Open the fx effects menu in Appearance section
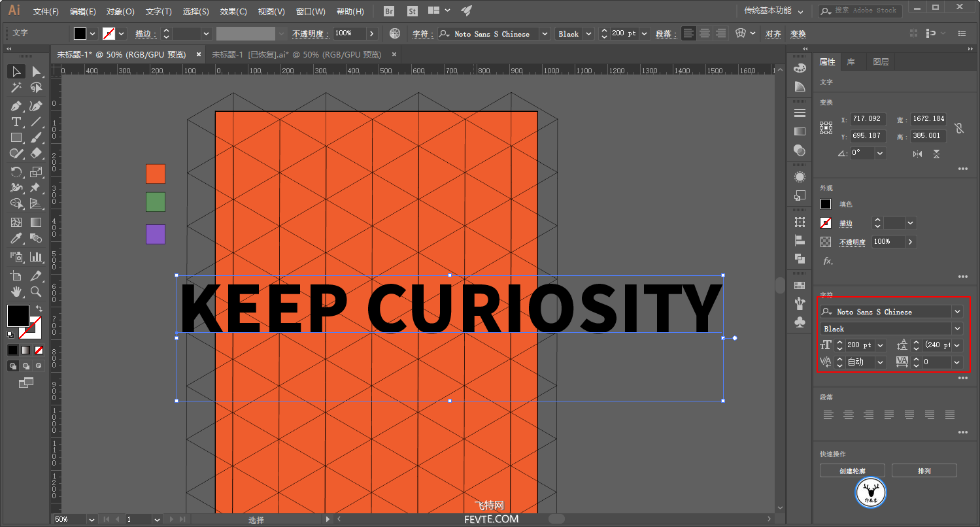 pyautogui.click(x=827, y=261)
